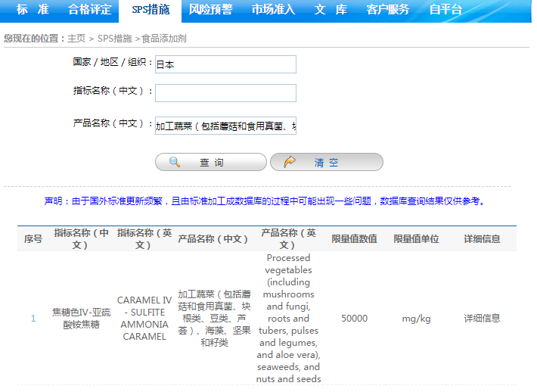Click the arrow icon on clear button
537x392 pixels.
tap(289, 163)
